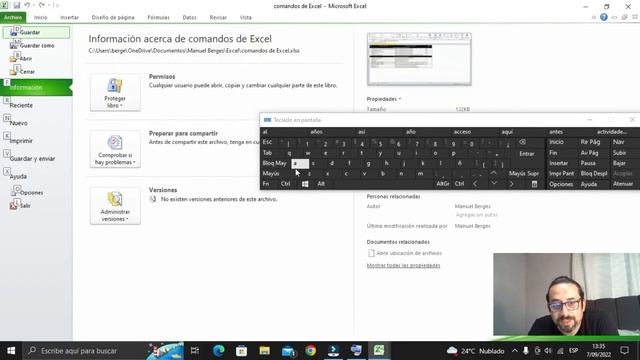
Task: Click the Abrir folder icon
Action: pos(14,58)
